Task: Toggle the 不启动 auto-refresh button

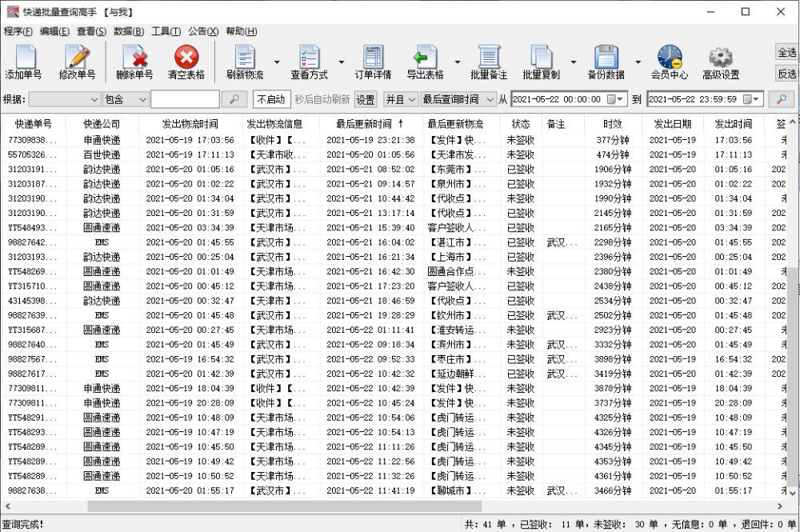Action: click(271, 99)
